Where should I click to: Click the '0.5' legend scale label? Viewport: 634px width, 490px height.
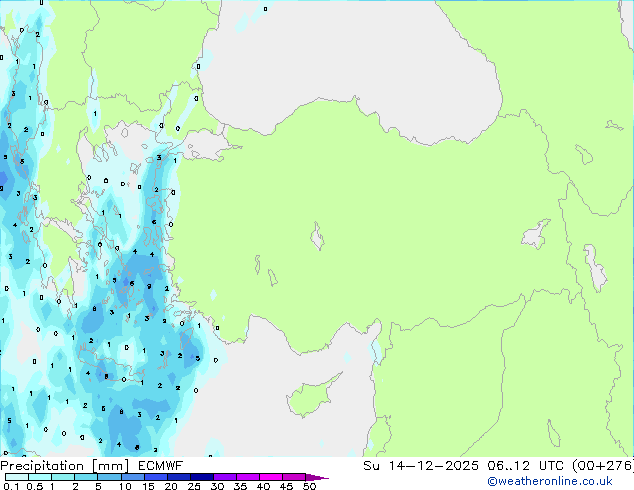click(x=35, y=486)
